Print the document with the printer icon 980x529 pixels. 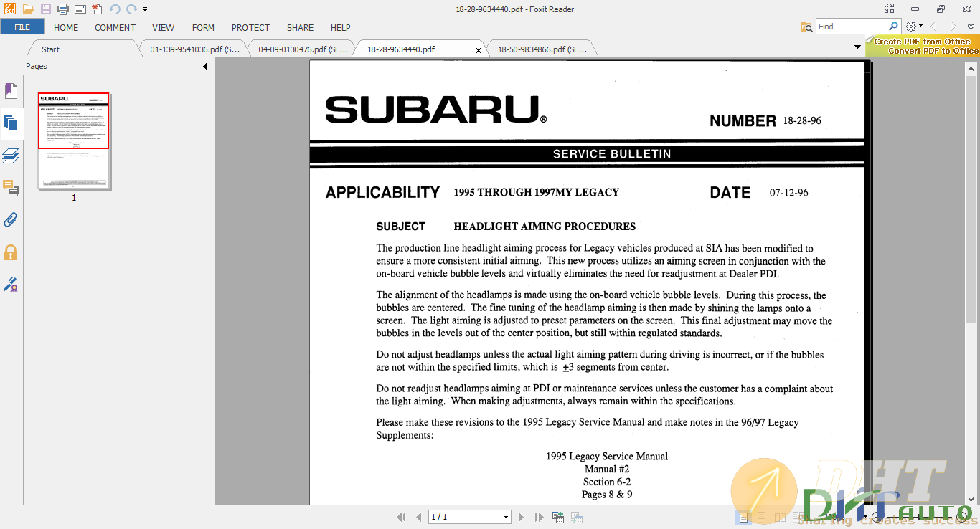(x=63, y=9)
